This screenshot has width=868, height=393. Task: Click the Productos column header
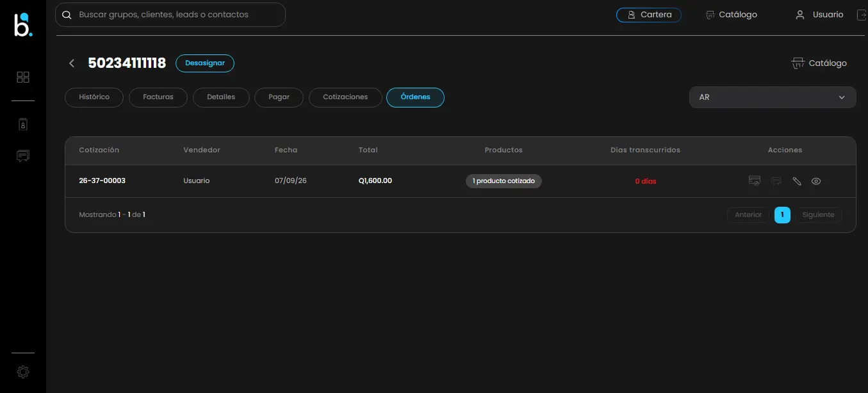(504, 150)
